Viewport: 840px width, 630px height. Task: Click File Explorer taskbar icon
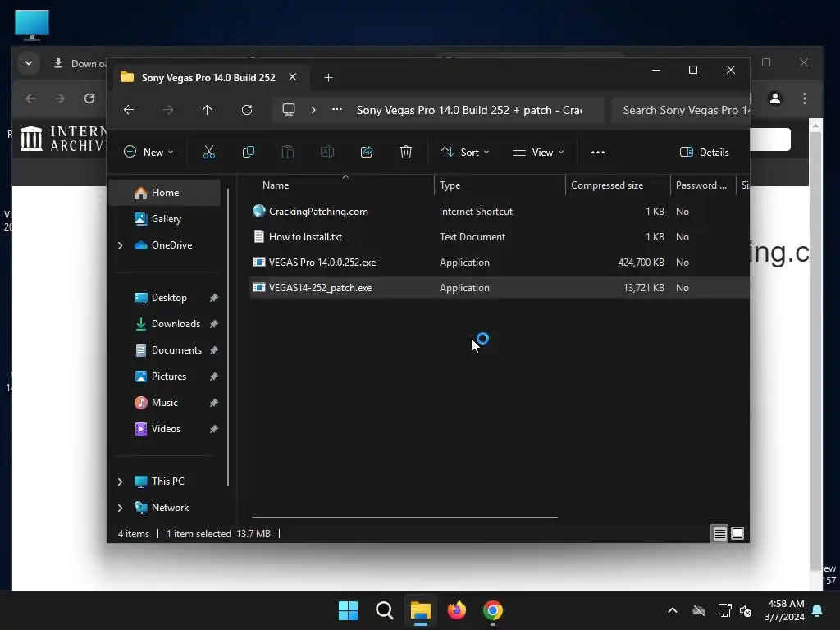click(421, 610)
